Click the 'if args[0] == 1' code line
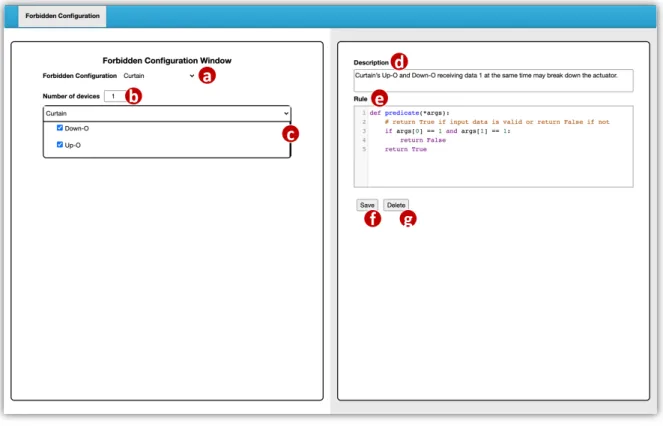663x426 pixels. [447, 131]
